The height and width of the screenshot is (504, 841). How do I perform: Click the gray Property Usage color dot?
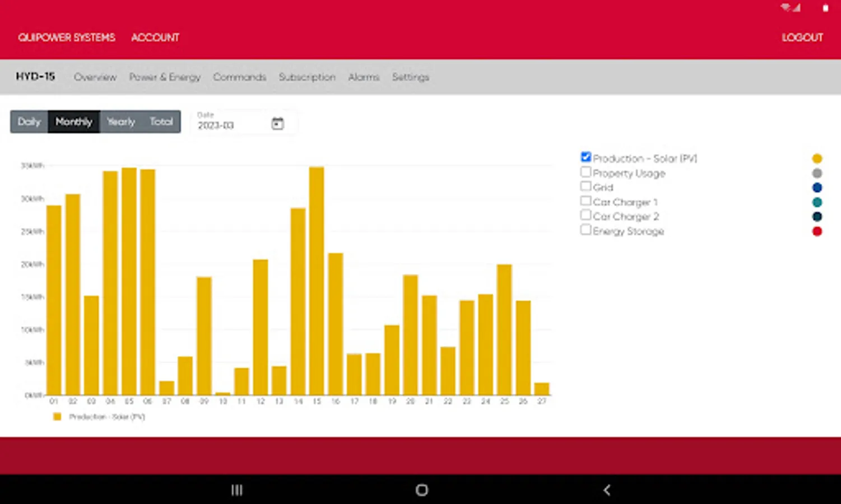point(817,173)
